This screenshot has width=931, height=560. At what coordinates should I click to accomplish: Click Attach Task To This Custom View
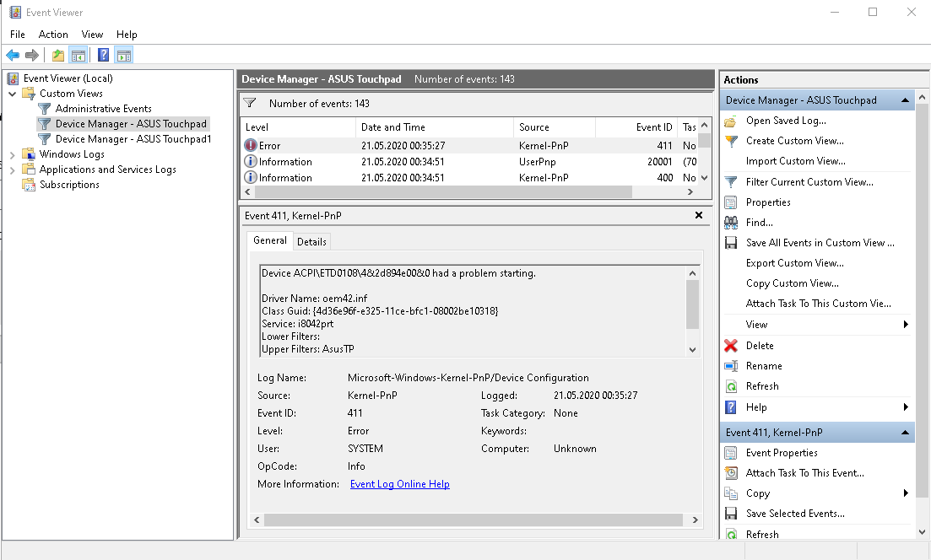pyautogui.click(x=818, y=304)
